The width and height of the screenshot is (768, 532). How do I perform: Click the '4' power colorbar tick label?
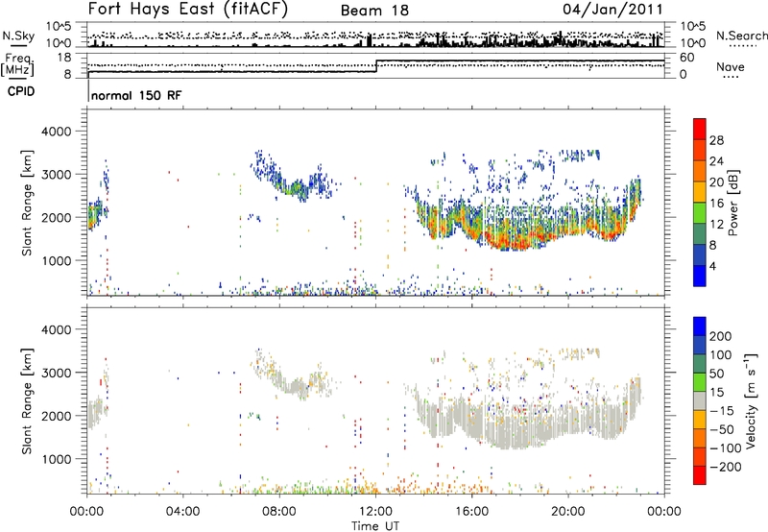[712, 266]
